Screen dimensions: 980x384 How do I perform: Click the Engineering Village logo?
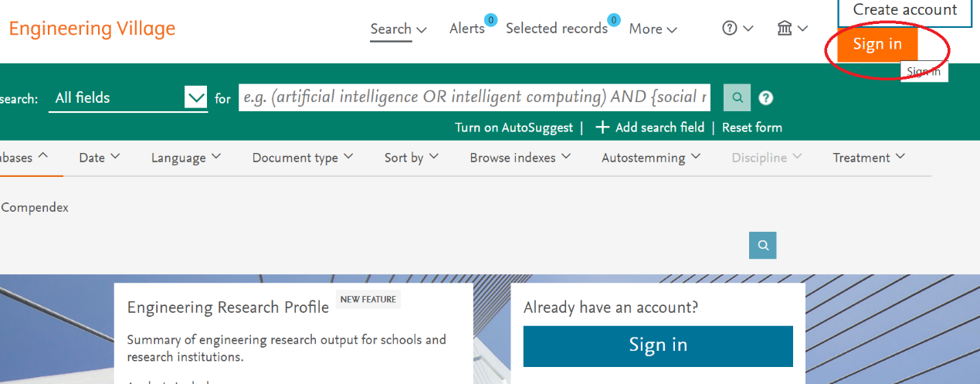(92, 29)
